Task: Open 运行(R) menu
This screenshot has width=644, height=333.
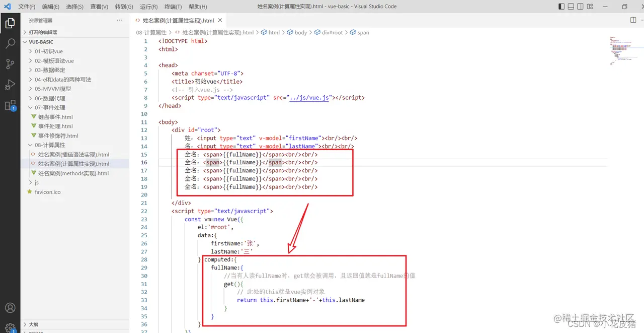Action: tap(148, 7)
